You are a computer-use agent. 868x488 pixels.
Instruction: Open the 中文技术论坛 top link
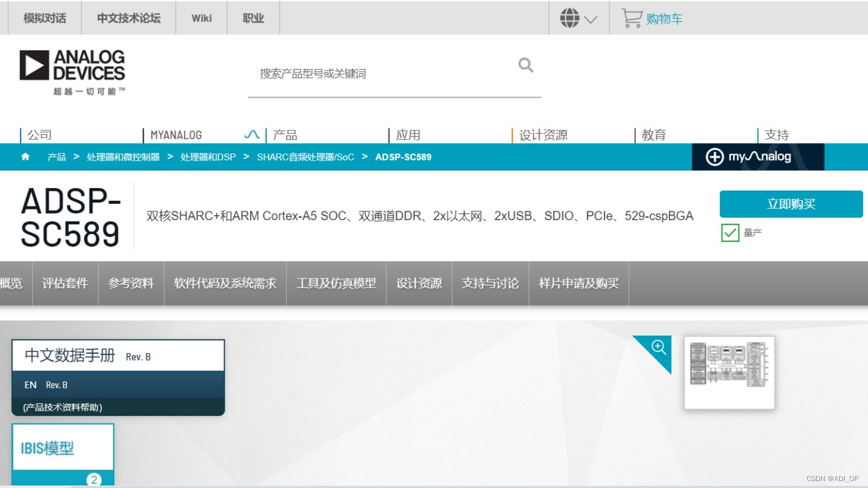pos(129,18)
